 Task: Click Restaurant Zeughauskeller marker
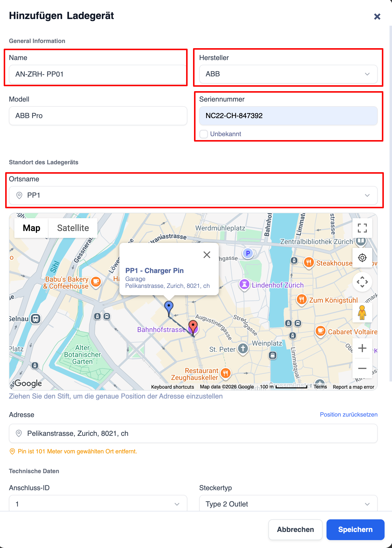click(x=225, y=373)
